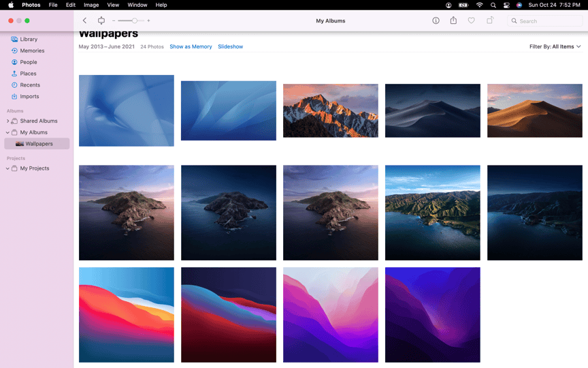Select the dark night Catalina island thumbnail
588x368 pixels.
pos(229,213)
